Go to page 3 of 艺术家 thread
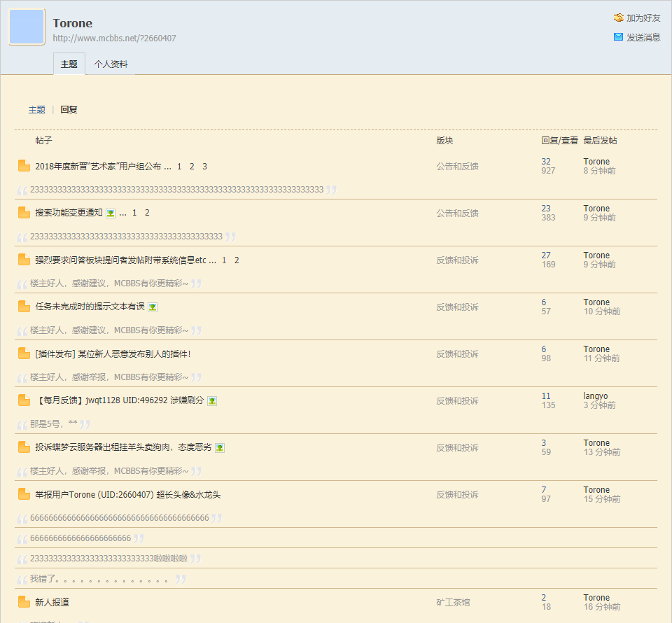This screenshot has width=672, height=623. 205,166
